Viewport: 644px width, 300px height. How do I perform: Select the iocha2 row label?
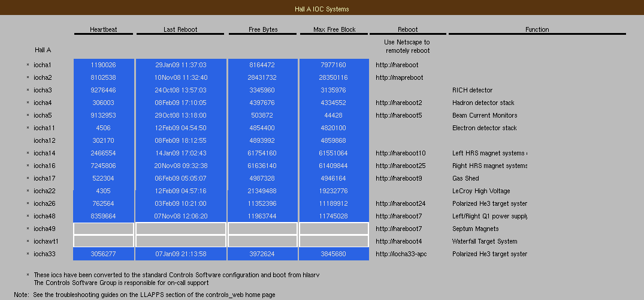point(43,77)
